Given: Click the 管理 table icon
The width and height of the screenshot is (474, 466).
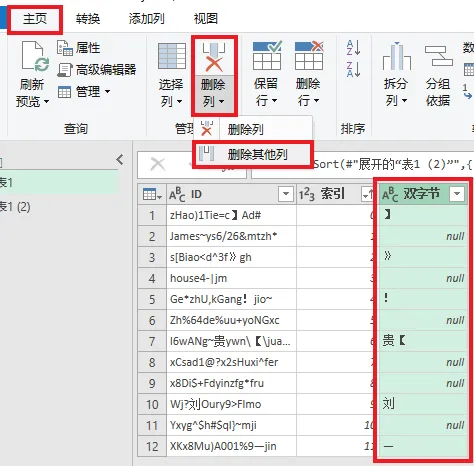Looking at the screenshot, I should pos(64,92).
